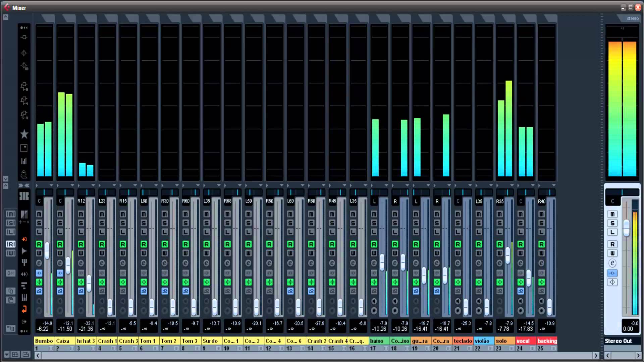Show equalizers as curves icon
The image size is (644, 362).
pyautogui.click(x=24, y=66)
